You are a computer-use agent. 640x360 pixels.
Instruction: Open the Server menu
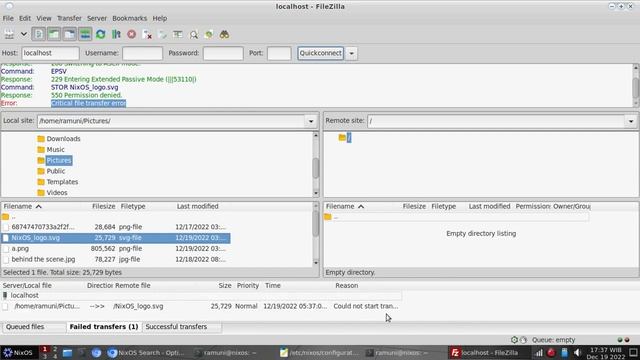pyautogui.click(x=97, y=18)
